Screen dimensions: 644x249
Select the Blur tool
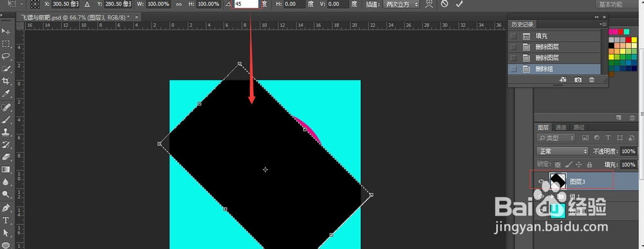pyautogui.click(x=6, y=181)
